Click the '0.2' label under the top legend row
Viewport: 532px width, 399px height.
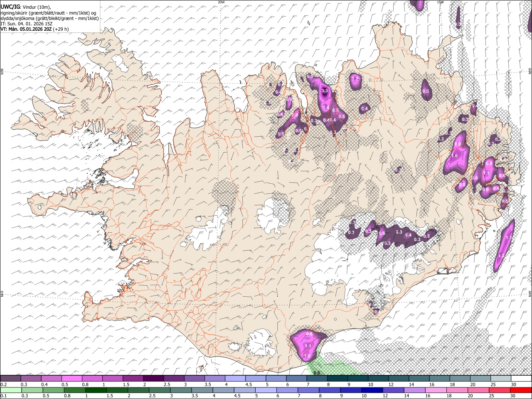pyautogui.click(x=4, y=384)
